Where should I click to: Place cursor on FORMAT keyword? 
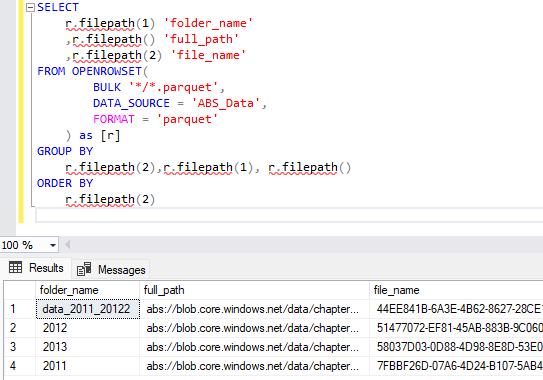(114, 119)
